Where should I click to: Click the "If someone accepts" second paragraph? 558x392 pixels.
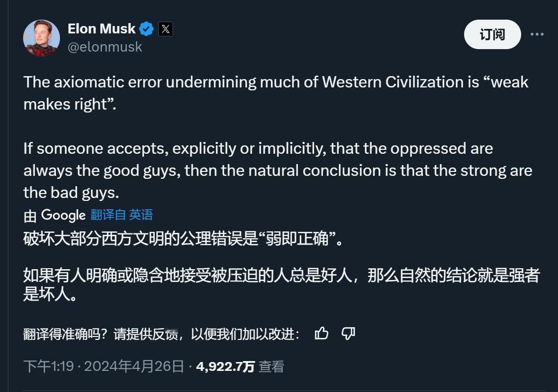(x=278, y=170)
